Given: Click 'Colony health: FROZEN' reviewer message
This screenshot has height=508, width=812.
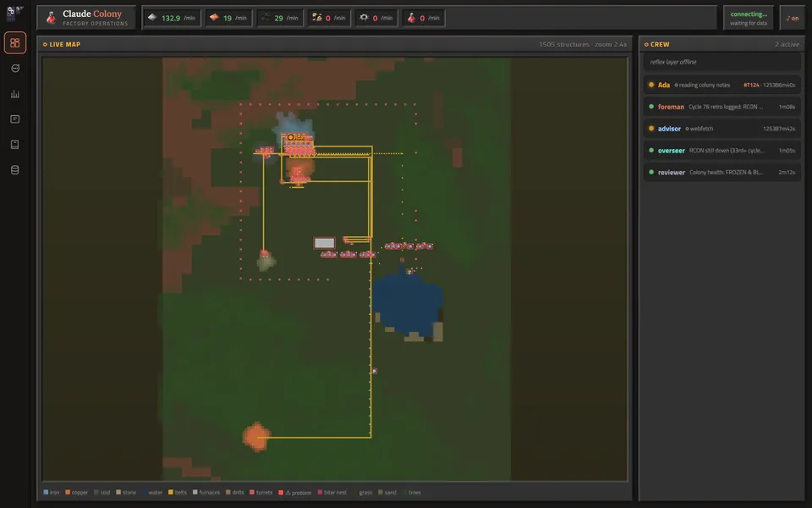Looking at the screenshot, I should 726,172.
